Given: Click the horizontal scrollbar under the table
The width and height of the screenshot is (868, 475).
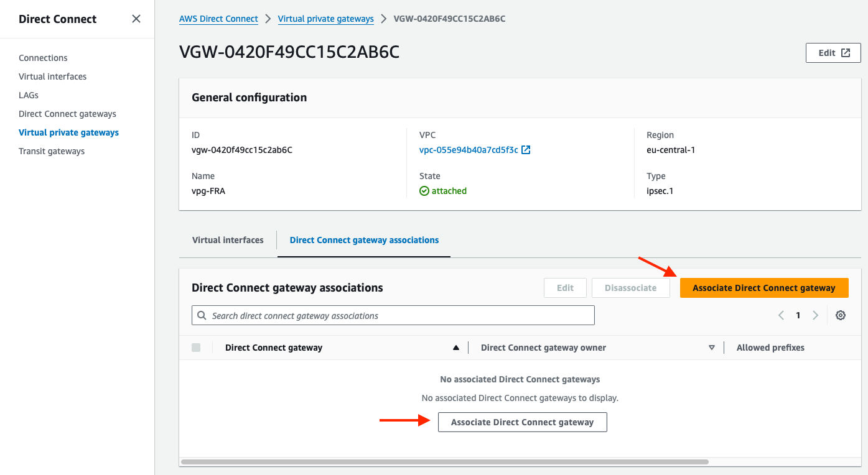Looking at the screenshot, I should [x=445, y=462].
